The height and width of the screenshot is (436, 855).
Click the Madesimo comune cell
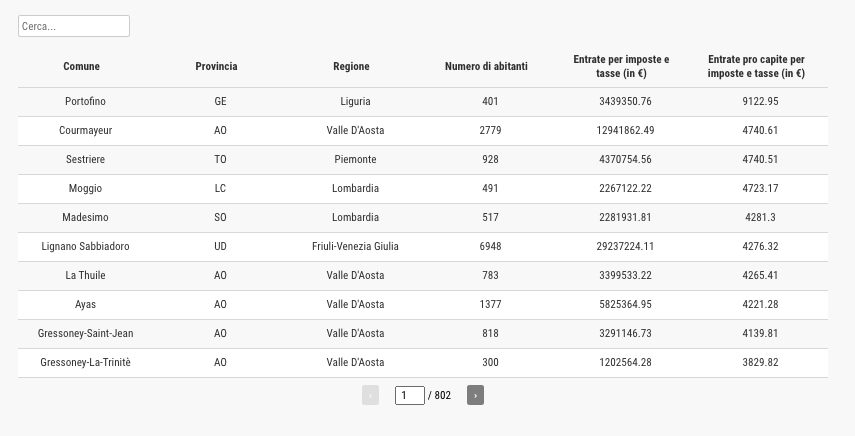(86, 217)
